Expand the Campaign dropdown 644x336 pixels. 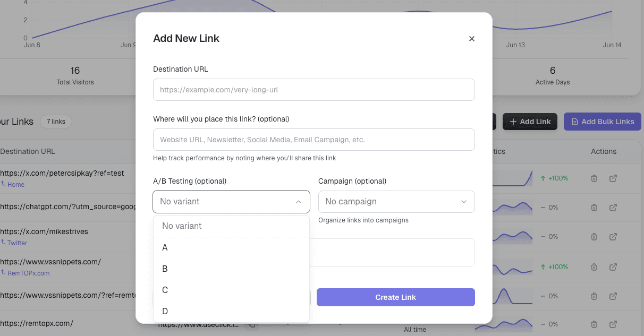pos(396,202)
